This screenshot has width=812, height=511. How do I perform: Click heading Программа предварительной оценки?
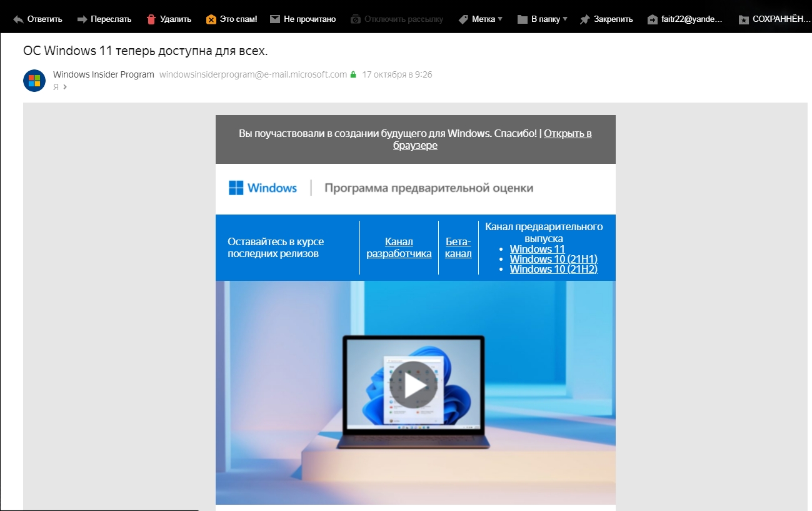429,188
